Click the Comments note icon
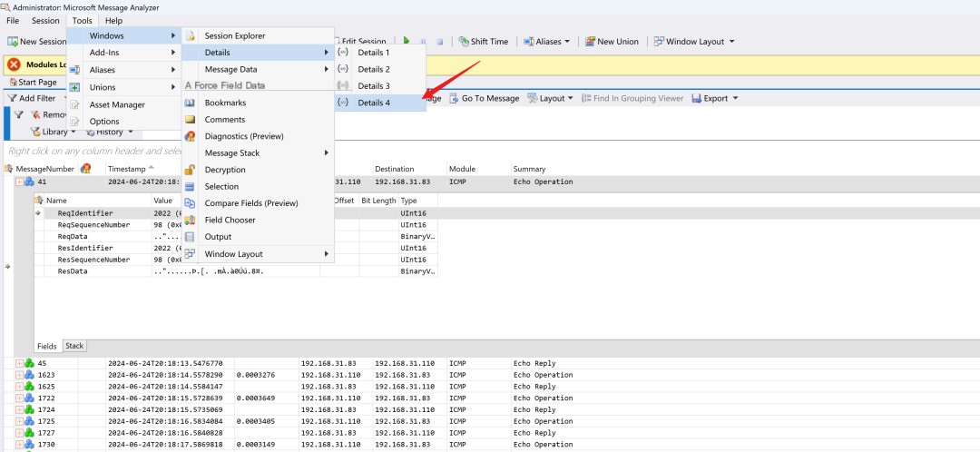980x452 pixels. [191, 120]
